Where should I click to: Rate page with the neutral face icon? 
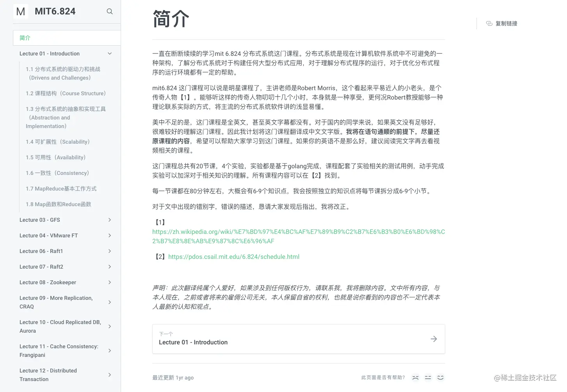tap(428, 378)
